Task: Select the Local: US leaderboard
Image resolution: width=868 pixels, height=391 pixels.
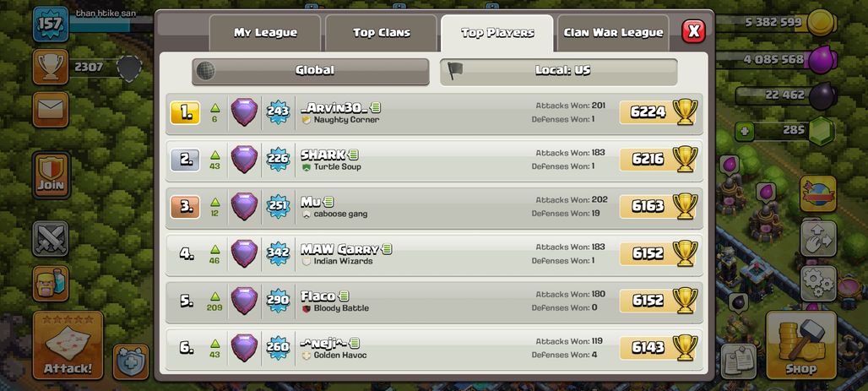Action: pyautogui.click(x=559, y=72)
